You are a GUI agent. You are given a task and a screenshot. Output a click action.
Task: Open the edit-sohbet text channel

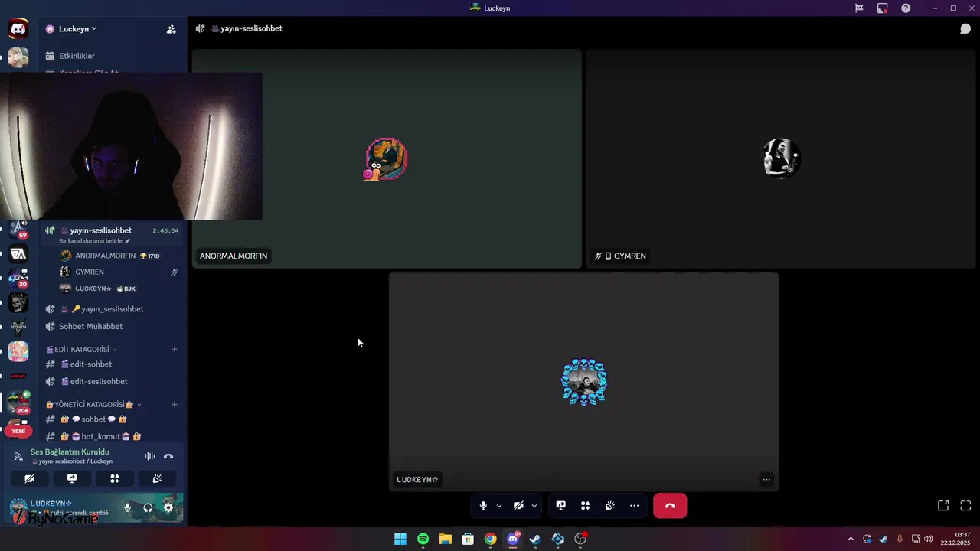111,364
